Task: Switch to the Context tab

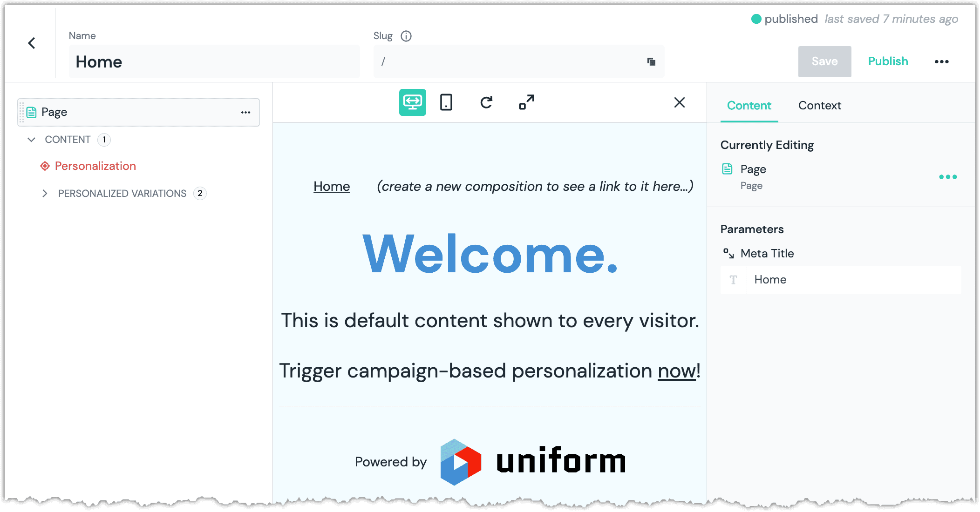Action: (819, 105)
